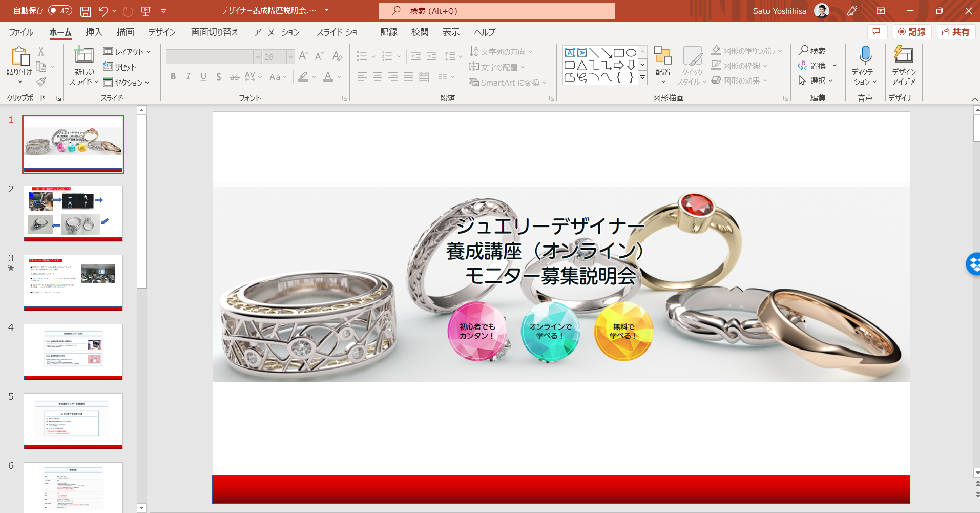Open the comments pane icon

(x=877, y=32)
